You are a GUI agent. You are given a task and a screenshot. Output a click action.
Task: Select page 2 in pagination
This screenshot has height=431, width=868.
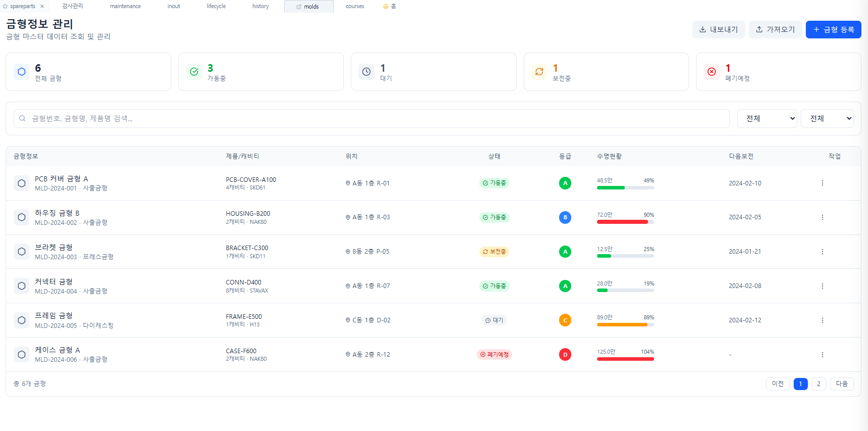[818, 384]
